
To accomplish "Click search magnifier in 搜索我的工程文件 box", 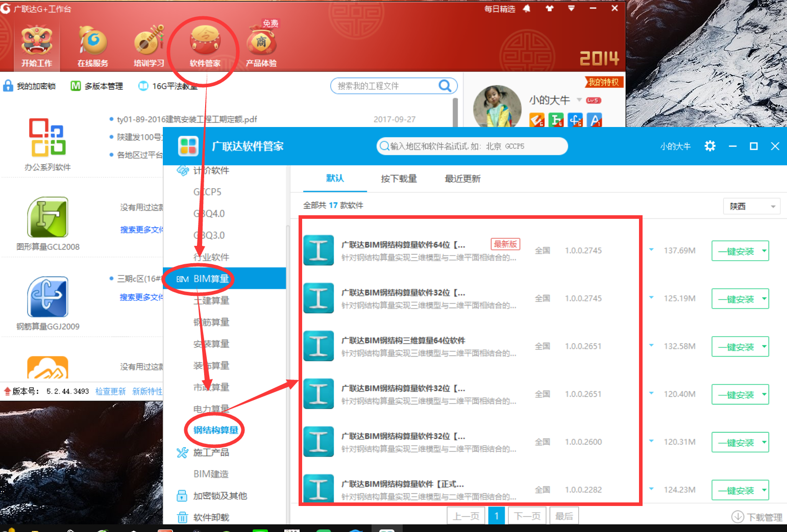I will (x=445, y=86).
